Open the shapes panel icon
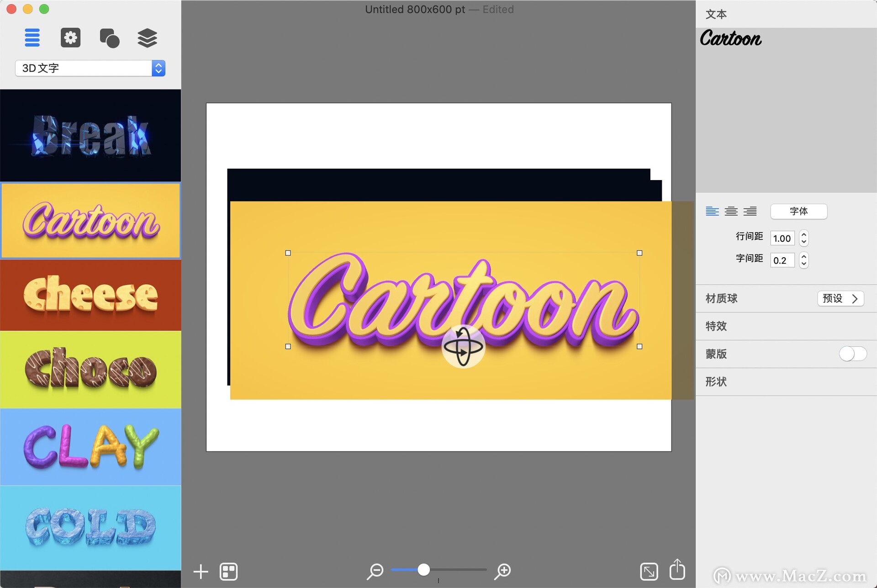 coord(109,38)
